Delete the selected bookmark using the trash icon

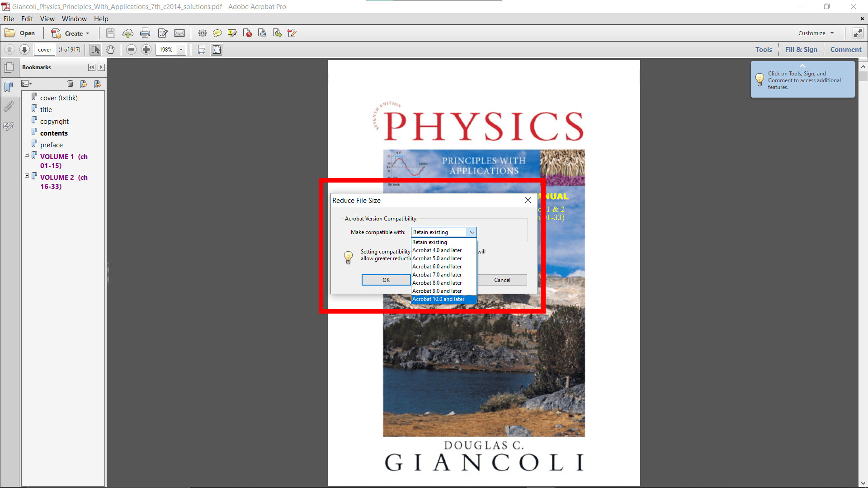coord(71,84)
